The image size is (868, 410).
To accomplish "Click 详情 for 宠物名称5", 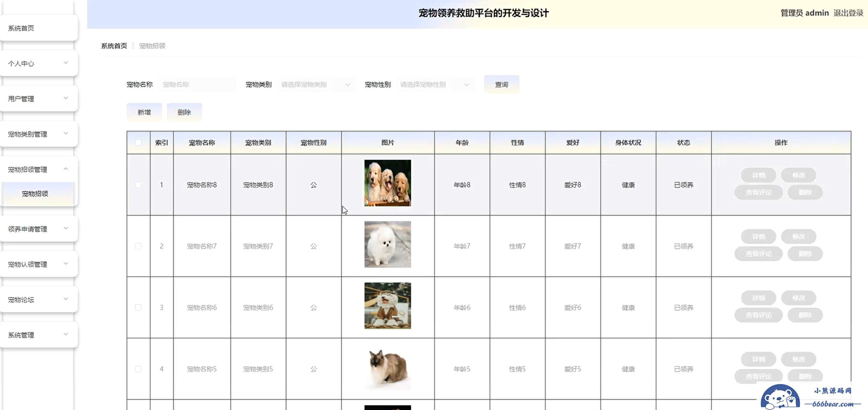I will tap(759, 359).
